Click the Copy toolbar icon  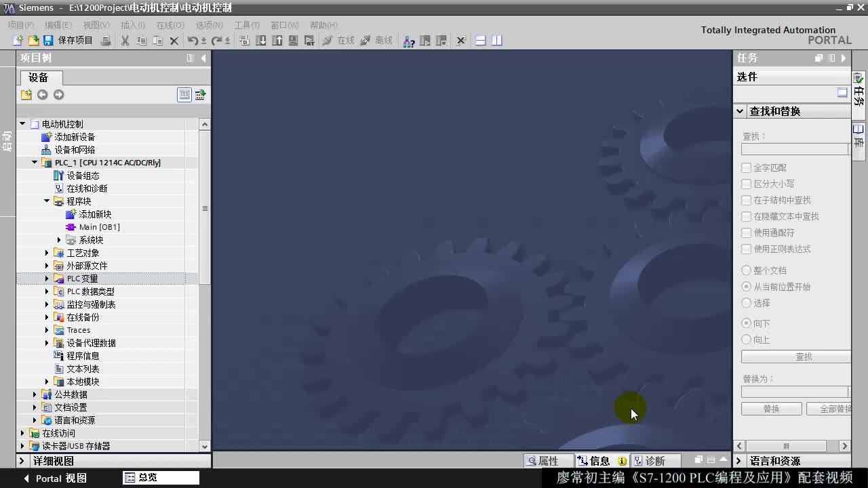[141, 41]
